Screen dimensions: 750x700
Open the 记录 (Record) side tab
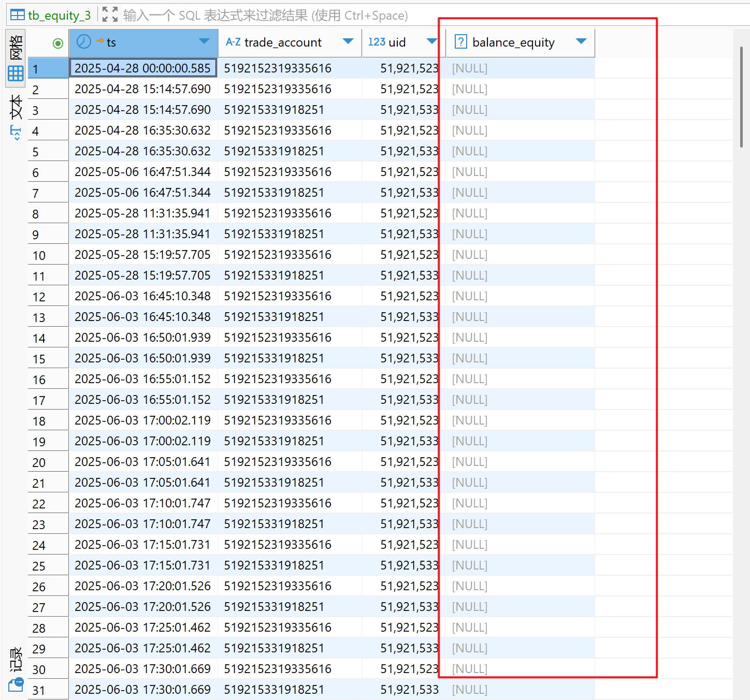[x=16, y=659]
